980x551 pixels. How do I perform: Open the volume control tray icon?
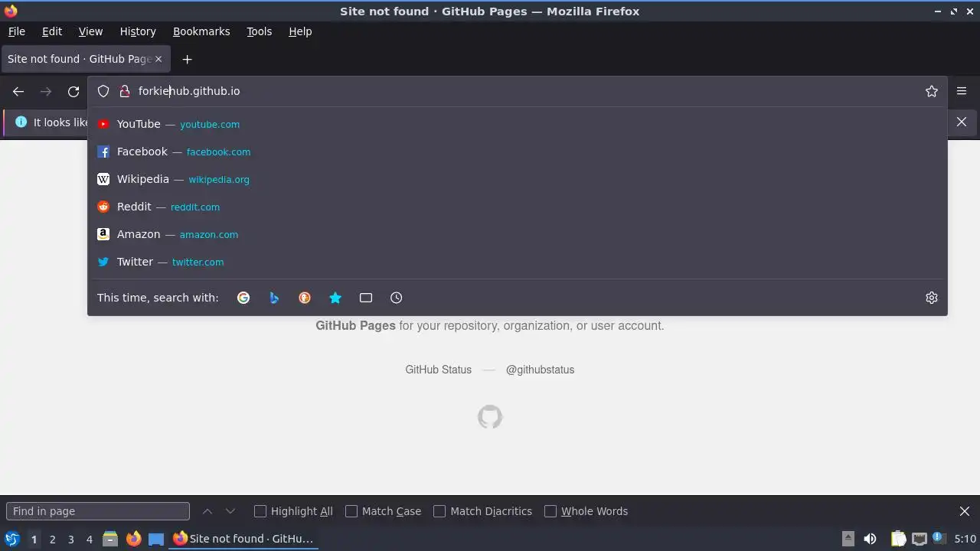(870, 539)
